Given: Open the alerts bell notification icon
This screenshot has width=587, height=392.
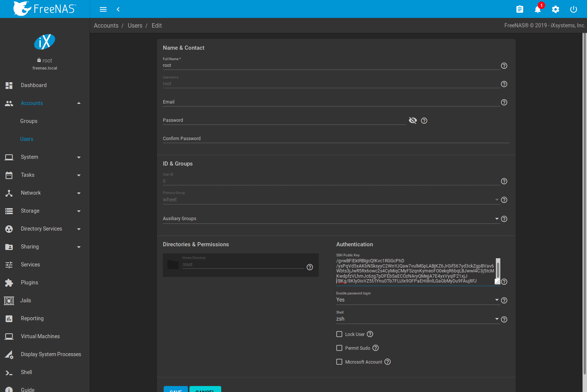Looking at the screenshot, I should pyautogui.click(x=538, y=9).
